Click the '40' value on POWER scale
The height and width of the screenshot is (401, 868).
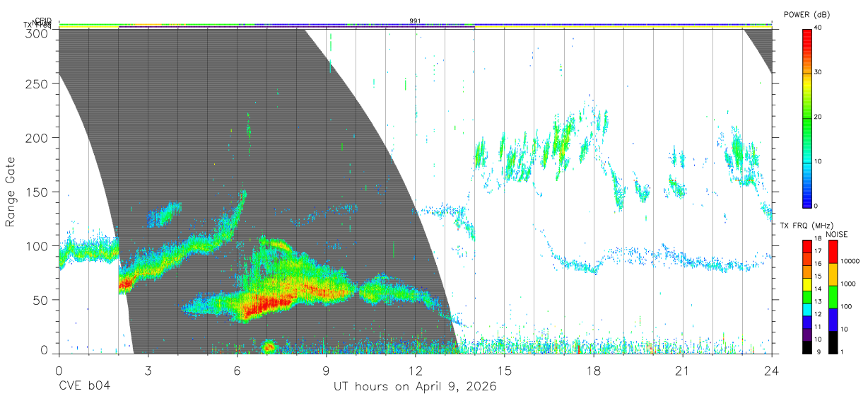[x=819, y=28]
